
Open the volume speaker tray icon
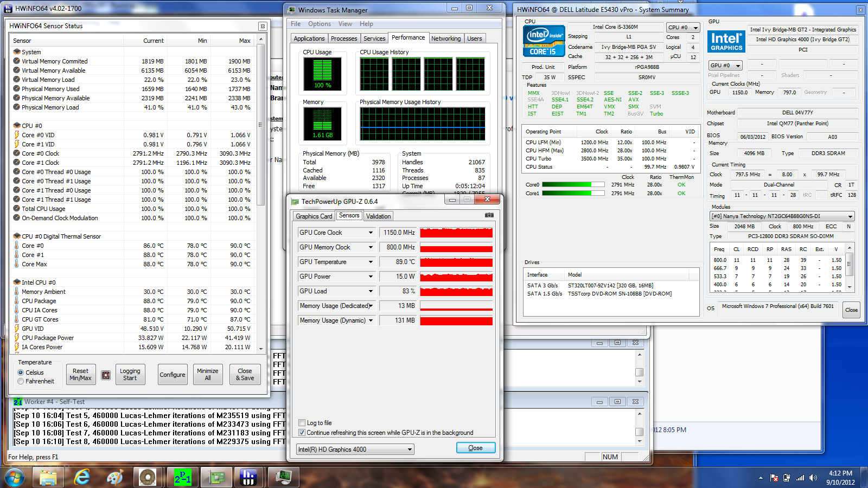(813, 478)
